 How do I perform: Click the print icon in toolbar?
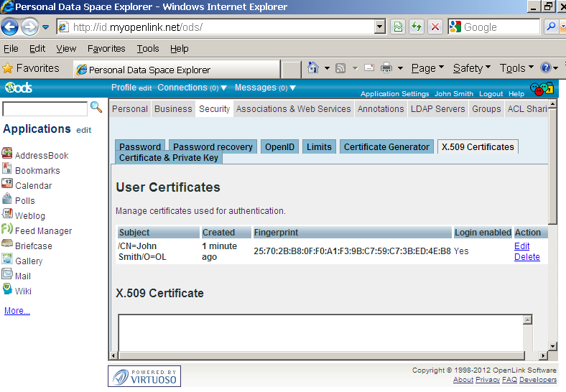[386, 68]
